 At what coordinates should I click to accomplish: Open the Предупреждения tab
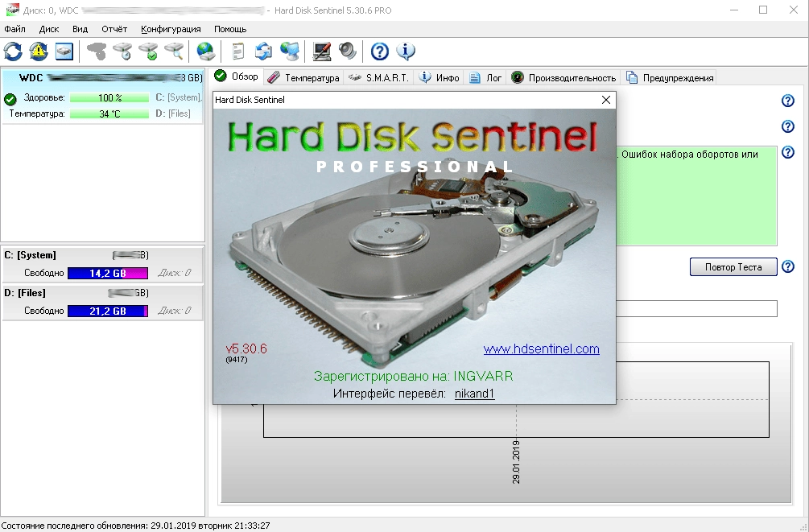point(670,78)
